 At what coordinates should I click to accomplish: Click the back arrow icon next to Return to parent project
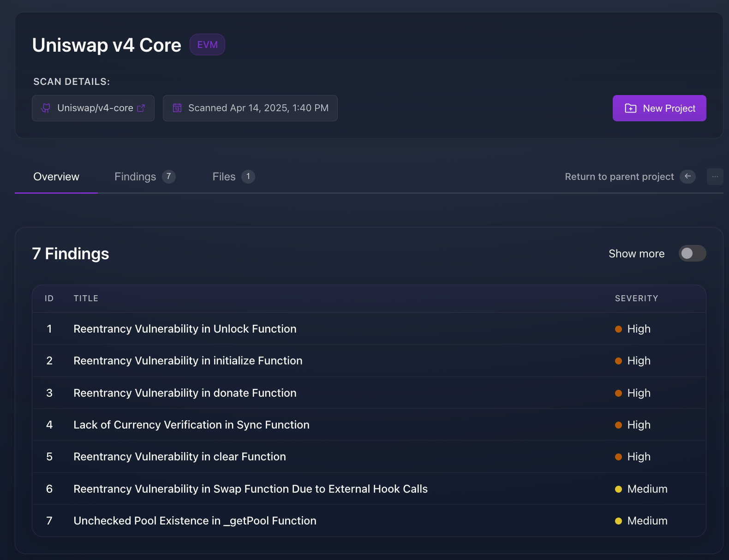(687, 176)
